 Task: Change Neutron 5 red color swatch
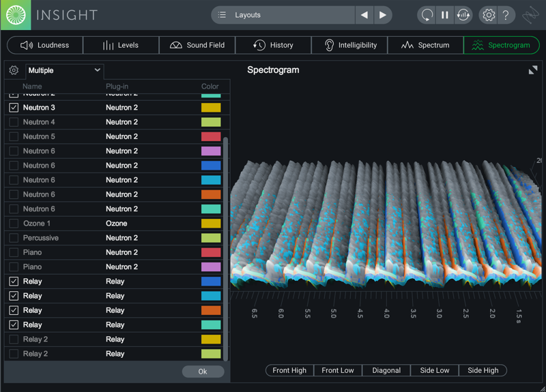tap(211, 136)
